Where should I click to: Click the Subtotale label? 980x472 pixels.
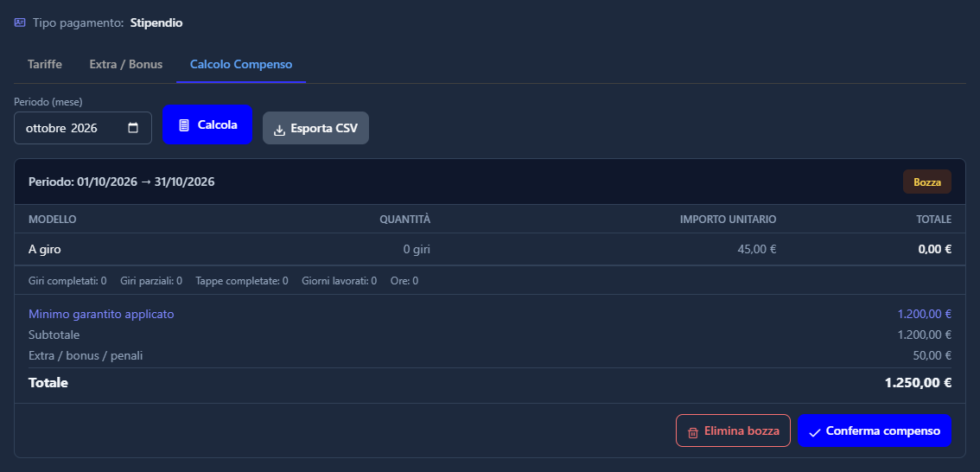(54, 335)
